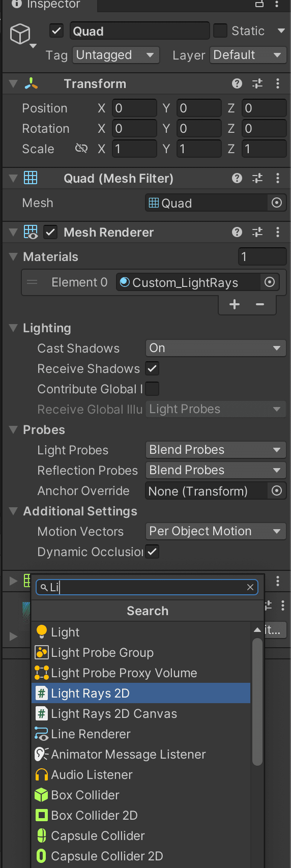291x868 pixels.
Task: Clear the component search field with X
Action: [x=250, y=587]
